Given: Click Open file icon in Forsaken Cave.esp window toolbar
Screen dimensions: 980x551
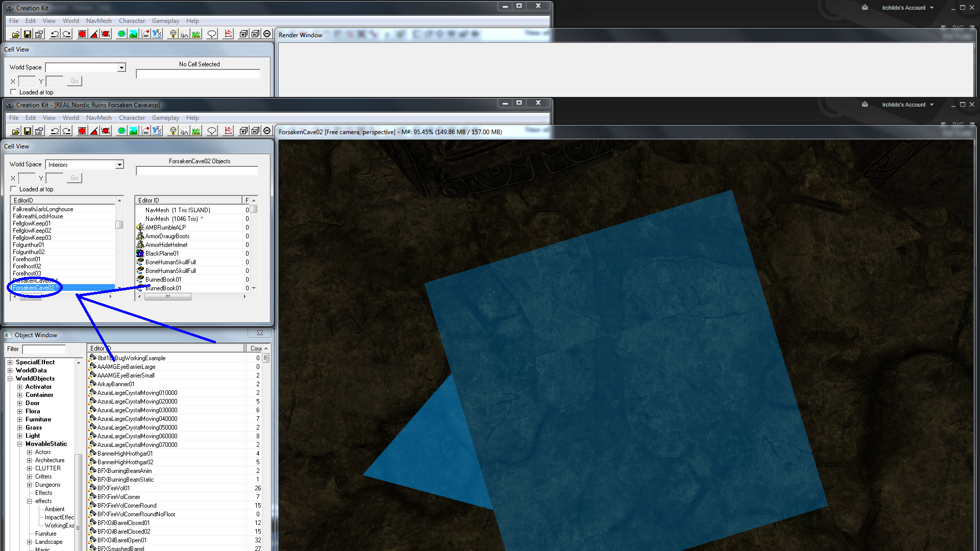Looking at the screenshot, I should [x=16, y=131].
